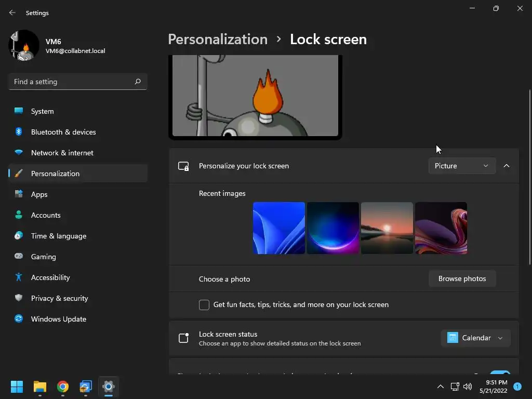Image resolution: width=532 pixels, height=399 pixels.
Task: Open the Accounts settings page
Action: tap(78, 215)
